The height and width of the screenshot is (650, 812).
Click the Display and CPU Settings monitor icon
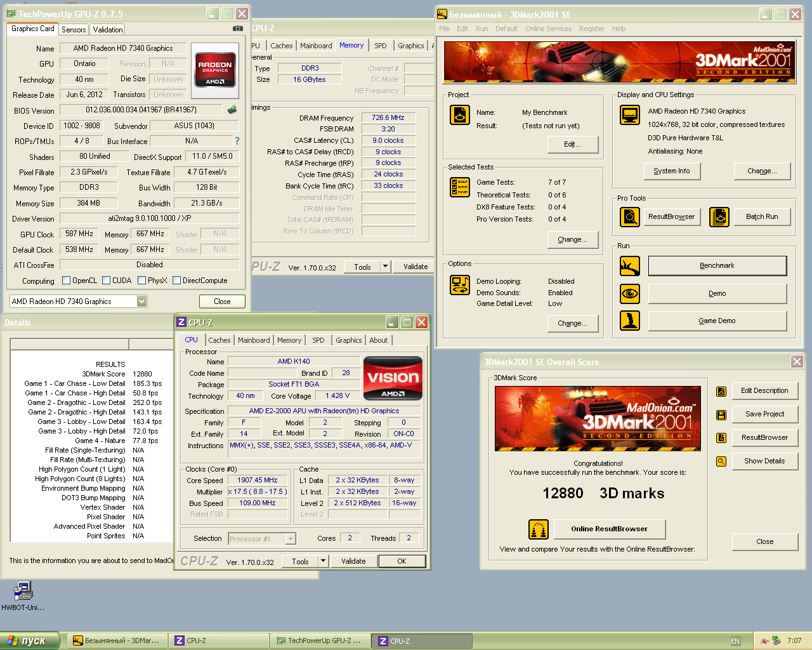[x=630, y=115]
